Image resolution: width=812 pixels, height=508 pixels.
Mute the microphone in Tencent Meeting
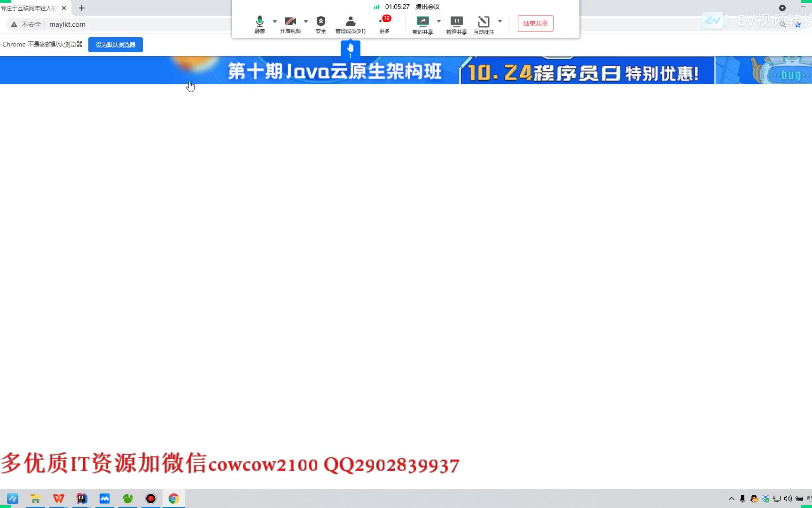tap(259, 24)
